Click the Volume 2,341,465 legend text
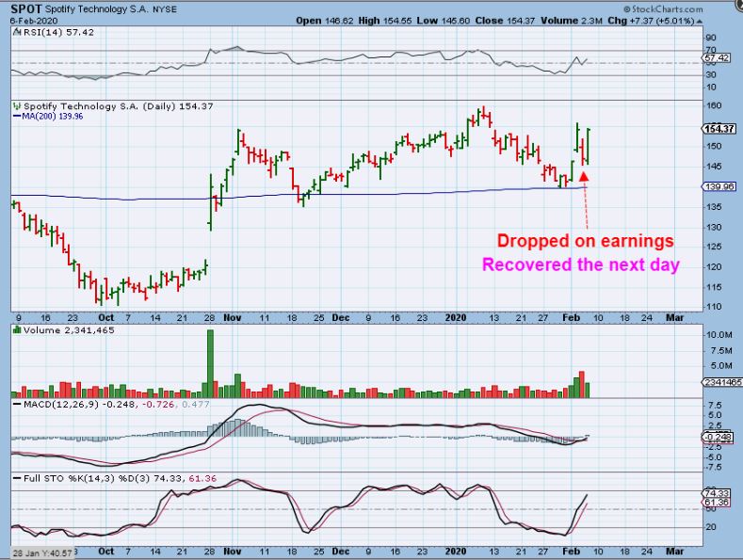The width and height of the screenshot is (743, 560). point(69,330)
